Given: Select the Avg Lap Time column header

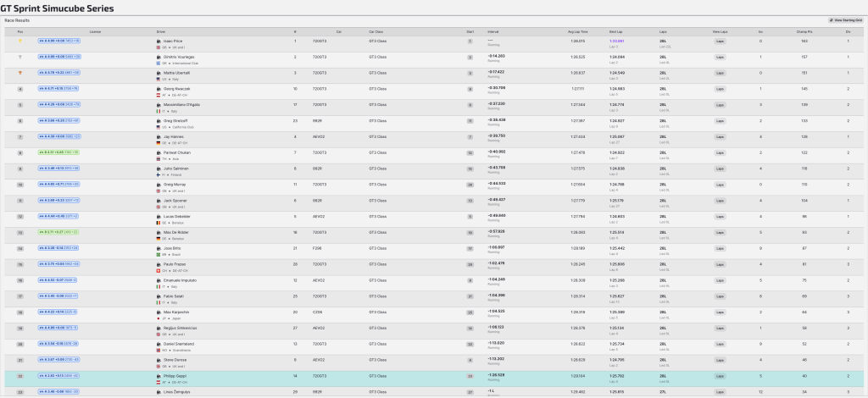Looking at the screenshot, I should [x=578, y=31].
